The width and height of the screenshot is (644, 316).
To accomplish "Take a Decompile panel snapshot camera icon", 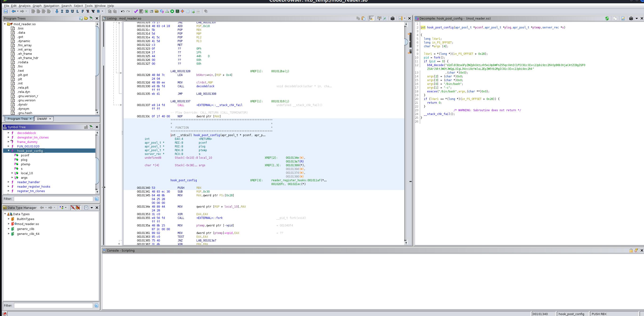I will click(x=631, y=18).
